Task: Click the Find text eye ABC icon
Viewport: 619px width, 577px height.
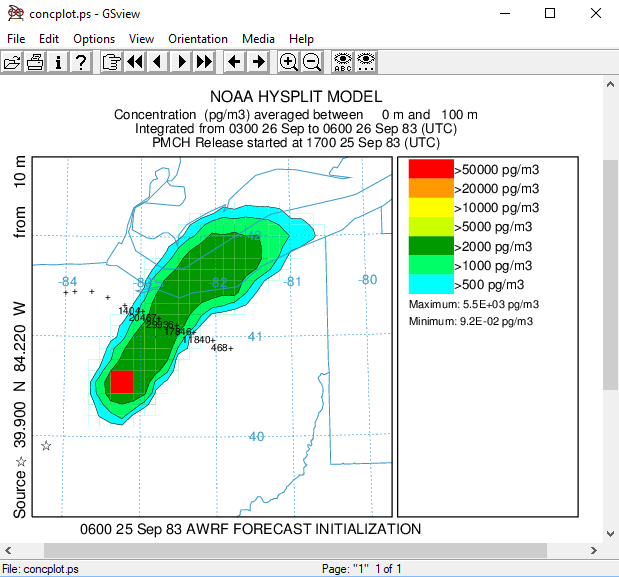Action: (x=343, y=62)
